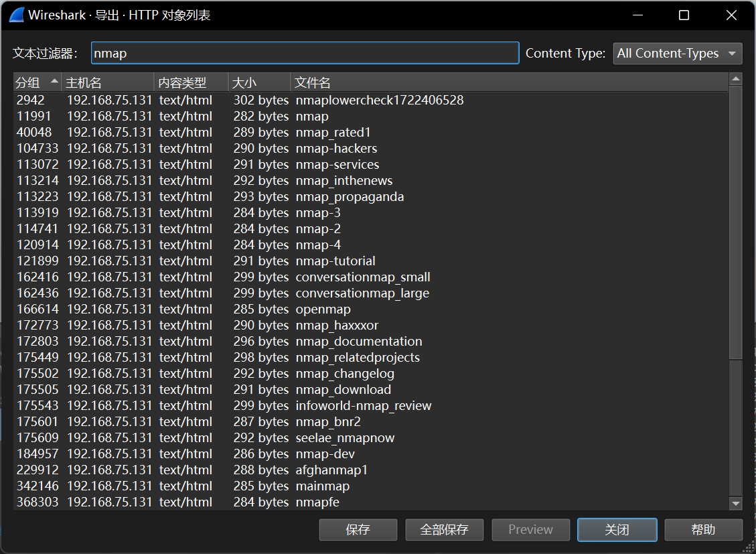The height and width of the screenshot is (554, 756).
Task: Click the Wireshark shark fin icon
Action: 16,15
